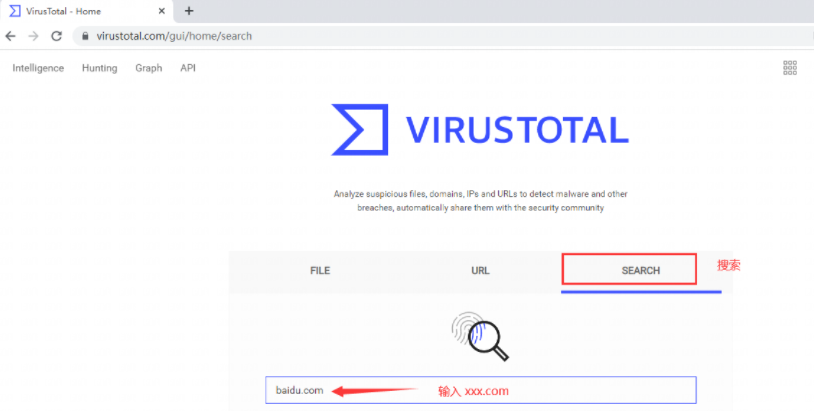Open the API menu item
This screenshot has width=814, height=415.
coord(188,68)
